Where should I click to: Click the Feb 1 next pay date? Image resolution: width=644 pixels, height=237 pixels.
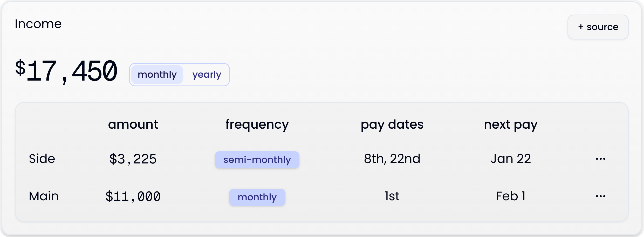511,196
